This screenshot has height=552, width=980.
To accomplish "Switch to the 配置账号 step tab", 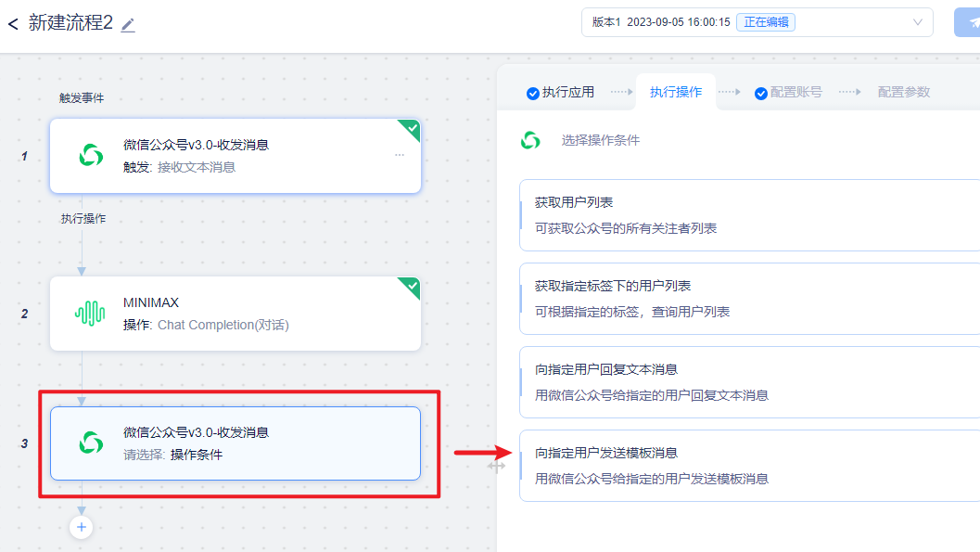I will click(x=788, y=93).
